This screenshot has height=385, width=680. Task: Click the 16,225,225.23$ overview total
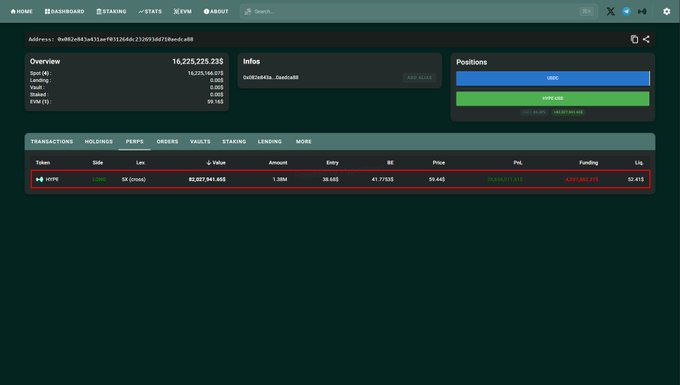(198, 62)
